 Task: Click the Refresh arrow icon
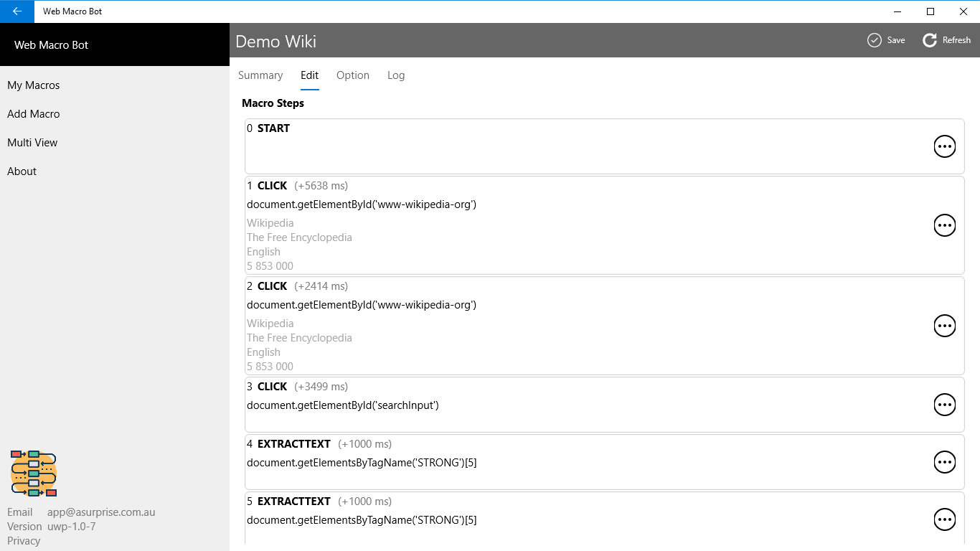tap(930, 40)
